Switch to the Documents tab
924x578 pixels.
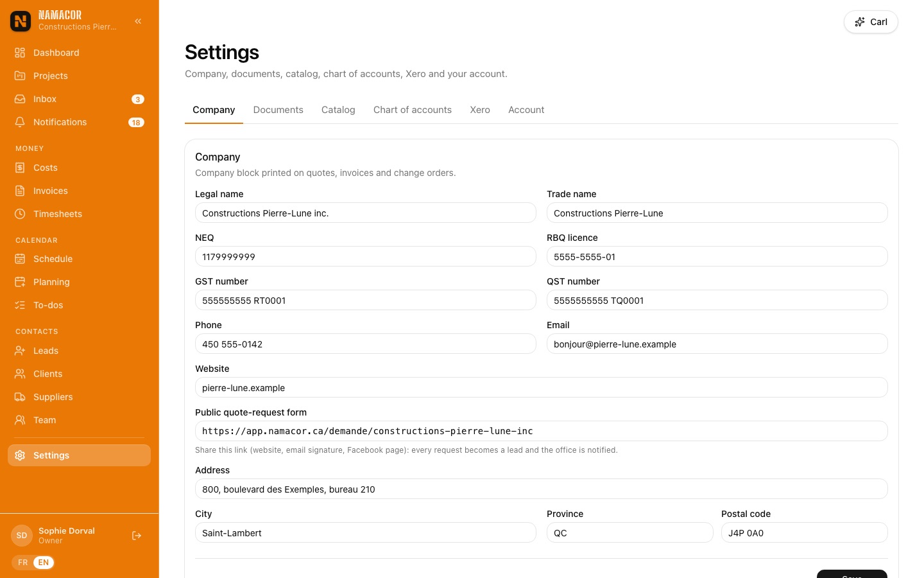(278, 110)
